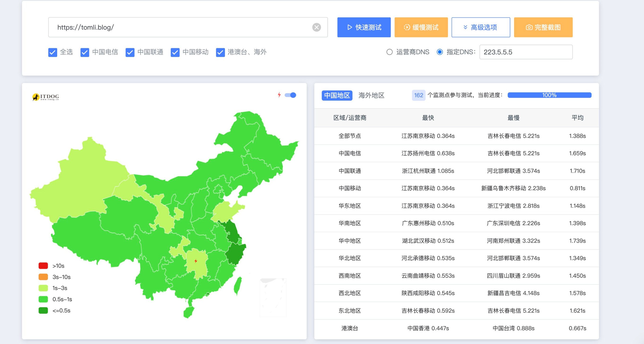The image size is (644, 344).
Task: Click lightning marker on Hunan province
Action: click(x=196, y=261)
